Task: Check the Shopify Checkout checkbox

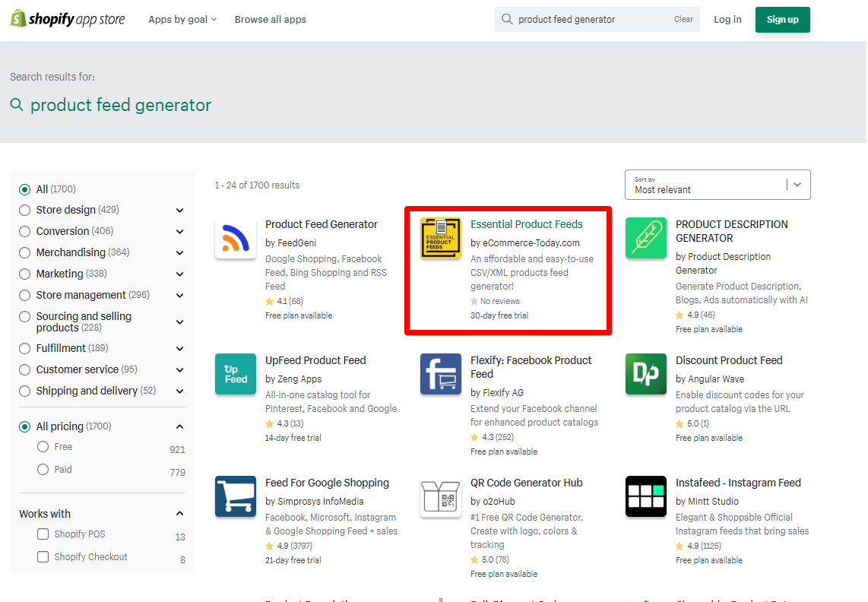Action: (43, 556)
